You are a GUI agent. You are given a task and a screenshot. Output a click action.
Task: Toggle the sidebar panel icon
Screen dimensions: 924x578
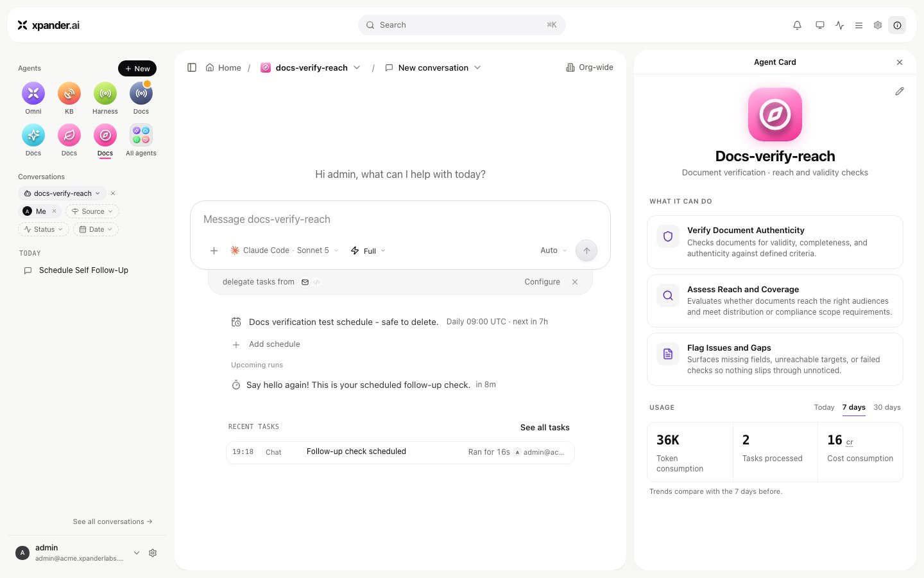click(x=192, y=67)
